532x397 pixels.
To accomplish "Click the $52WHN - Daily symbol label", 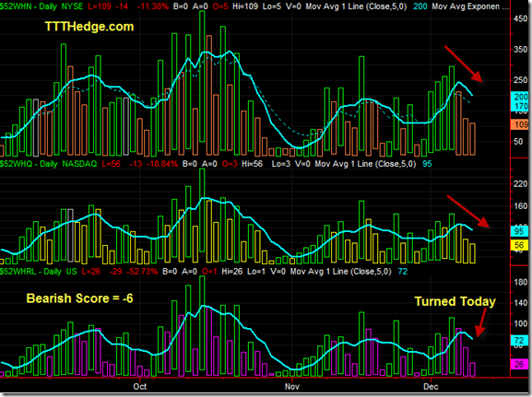I will click(x=29, y=6).
